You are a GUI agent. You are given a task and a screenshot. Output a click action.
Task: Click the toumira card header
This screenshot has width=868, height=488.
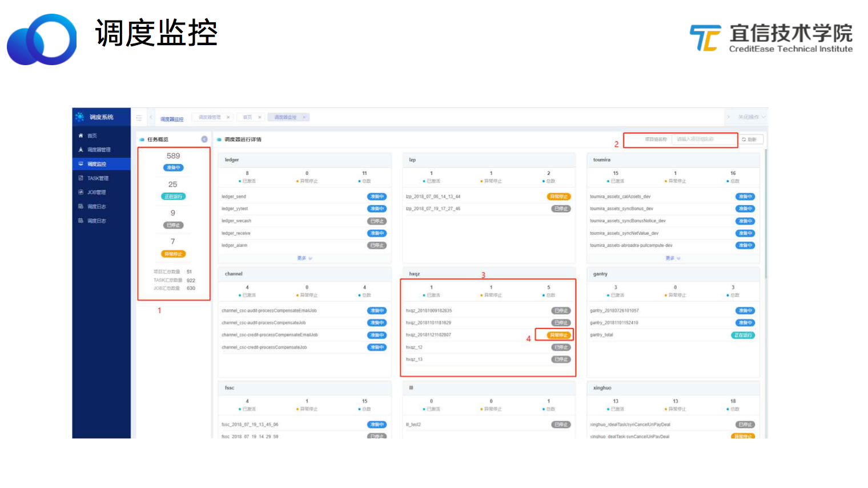[673, 160]
